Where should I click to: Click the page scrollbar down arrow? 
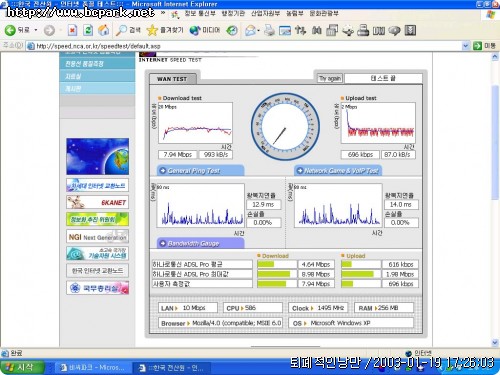pyautogui.click(x=495, y=343)
